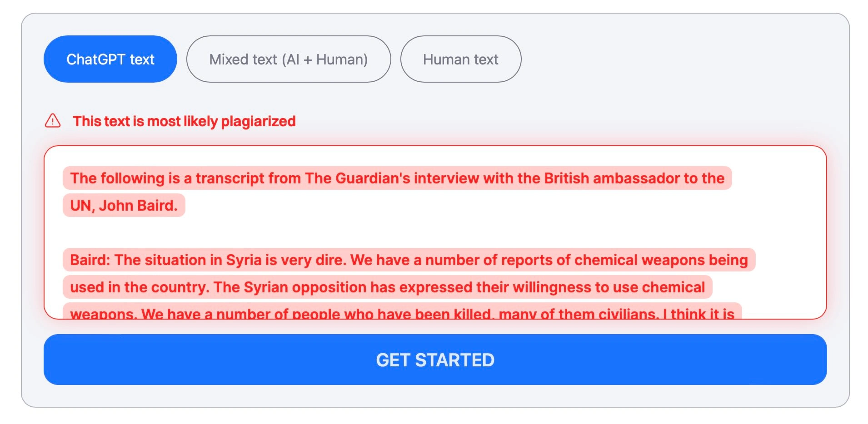Click the word 'interview' in the first line
Viewport: 868px width, 424px height.
pos(446,178)
